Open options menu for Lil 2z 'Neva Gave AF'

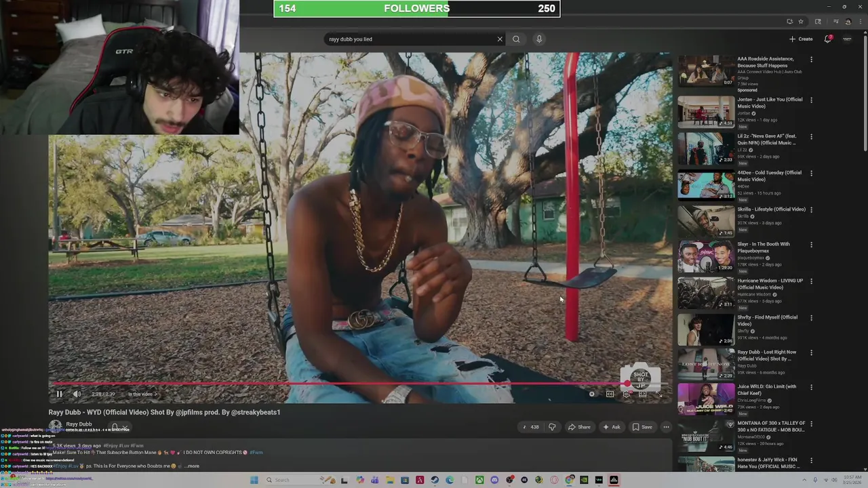point(811,137)
